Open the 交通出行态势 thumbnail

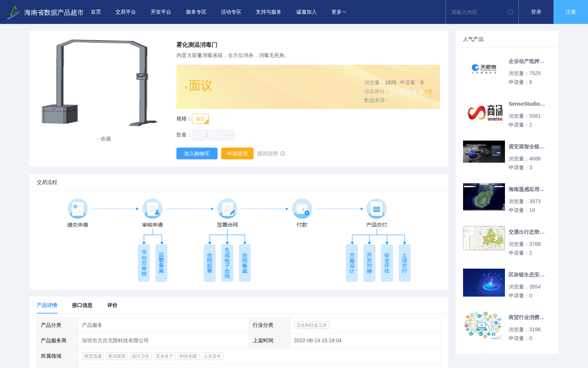pyautogui.click(x=484, y=238)
